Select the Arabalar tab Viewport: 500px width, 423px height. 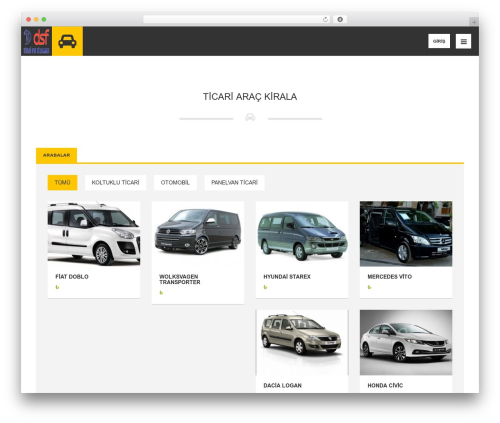(56, 155)
